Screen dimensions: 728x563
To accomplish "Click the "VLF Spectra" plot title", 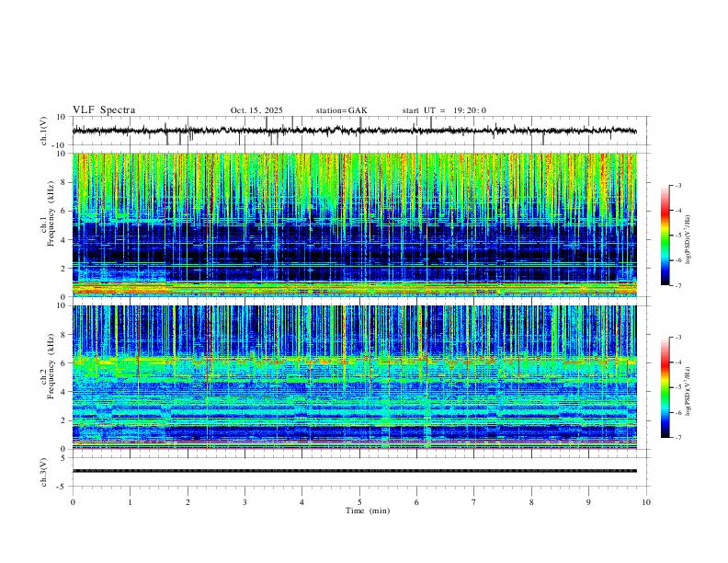I will click(104, 110).
